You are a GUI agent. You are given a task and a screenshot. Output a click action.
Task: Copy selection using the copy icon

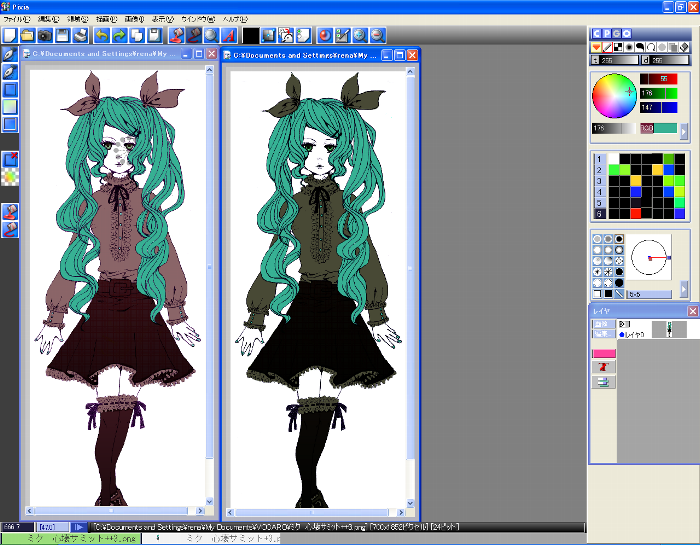tap(137, 35)
